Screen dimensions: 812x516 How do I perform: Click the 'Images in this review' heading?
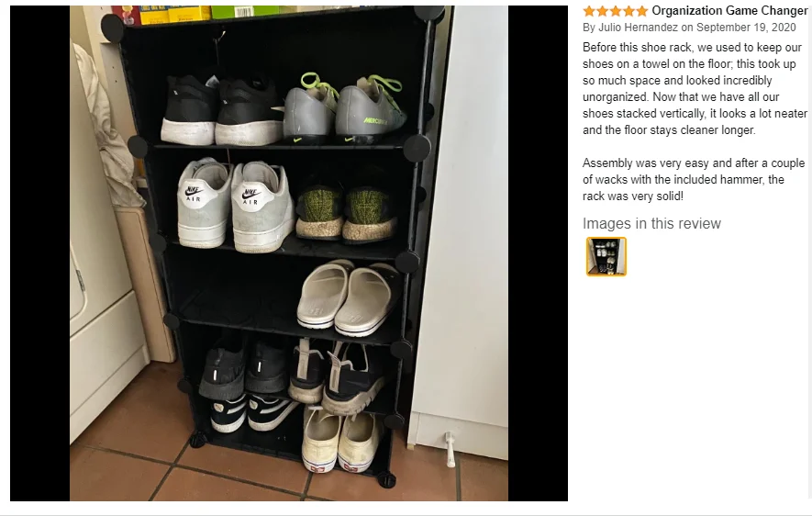651,223
